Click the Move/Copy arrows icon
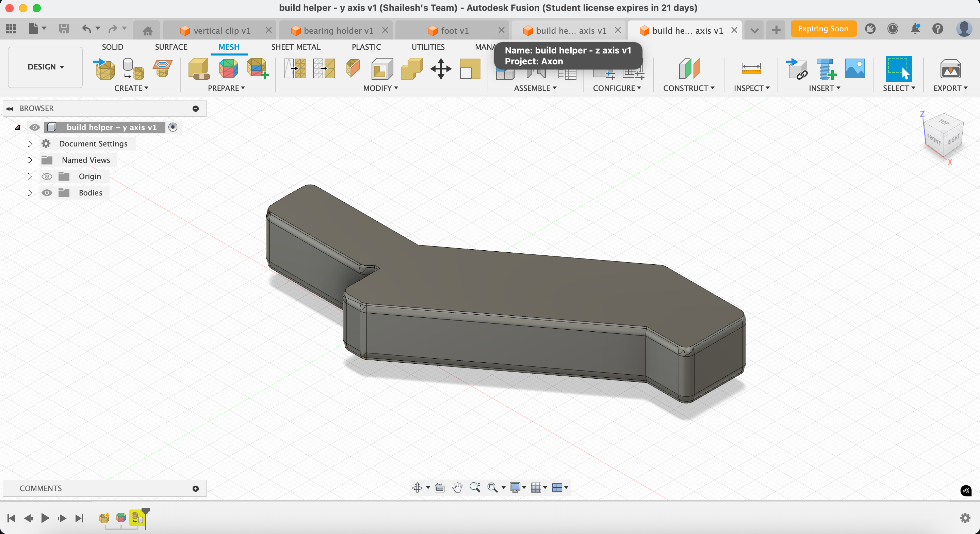 click(x=441, y=69)
